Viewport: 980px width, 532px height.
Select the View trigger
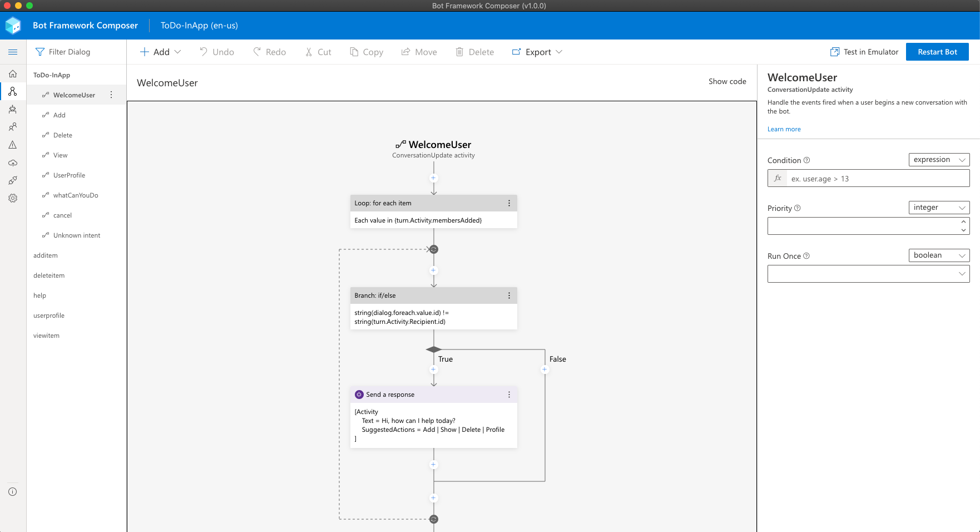click(76, 155)
